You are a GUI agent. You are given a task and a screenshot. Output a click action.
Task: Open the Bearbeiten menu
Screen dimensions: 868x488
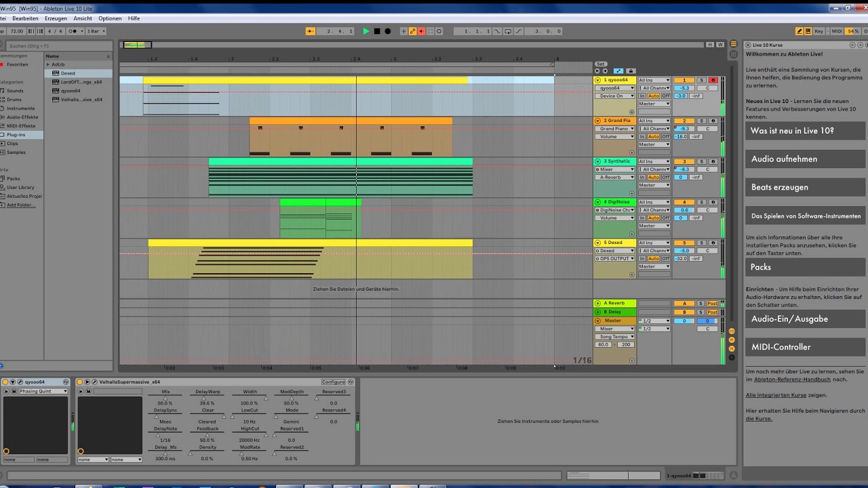coord(25,18)
